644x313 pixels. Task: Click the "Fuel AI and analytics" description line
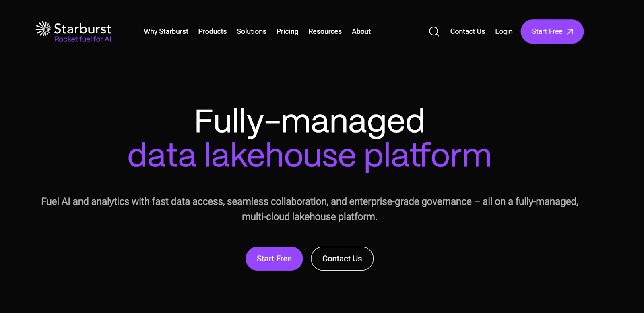pos(309,201)
